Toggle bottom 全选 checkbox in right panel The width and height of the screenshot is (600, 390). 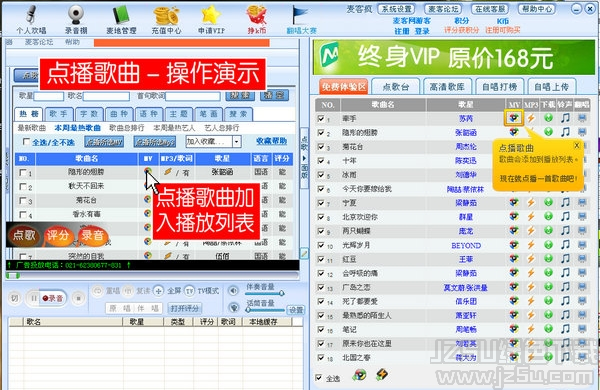318,378
